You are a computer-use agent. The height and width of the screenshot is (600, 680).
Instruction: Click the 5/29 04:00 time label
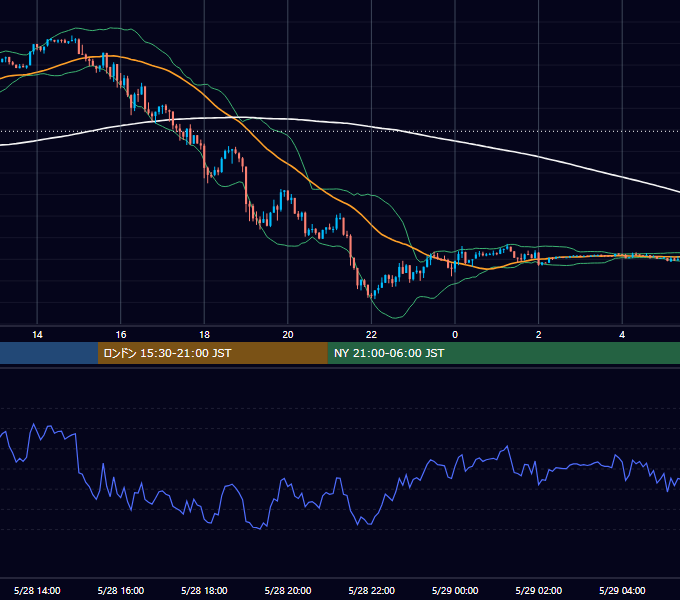[622, 590]
